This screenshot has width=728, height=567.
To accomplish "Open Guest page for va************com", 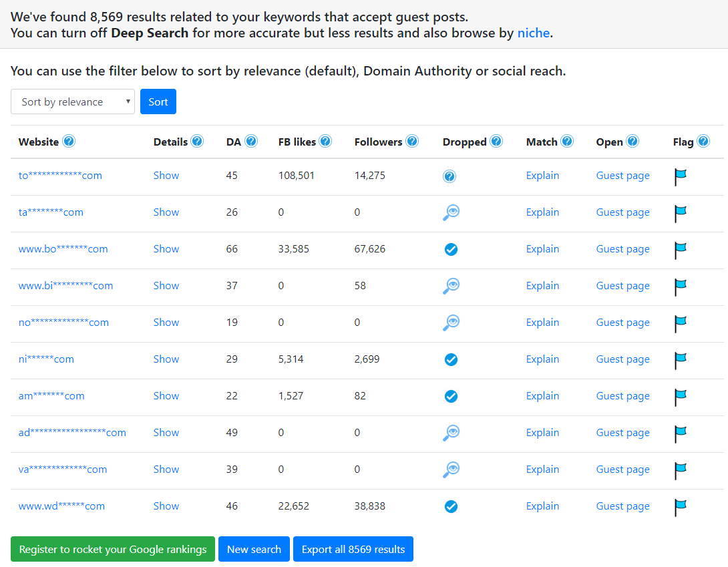I will click(x=622, y=469).
